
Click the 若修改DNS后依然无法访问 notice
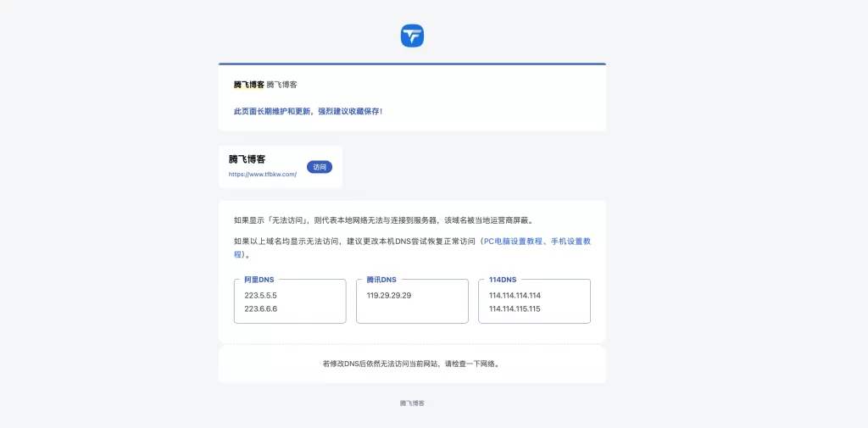(x=412, y=364)
